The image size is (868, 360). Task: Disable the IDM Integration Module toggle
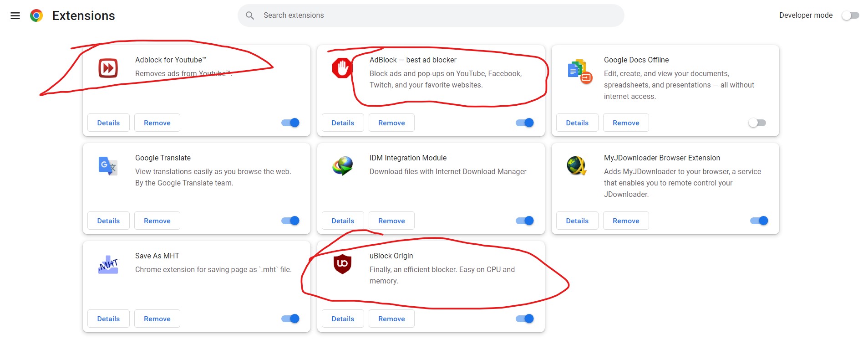tap(525, 221)
